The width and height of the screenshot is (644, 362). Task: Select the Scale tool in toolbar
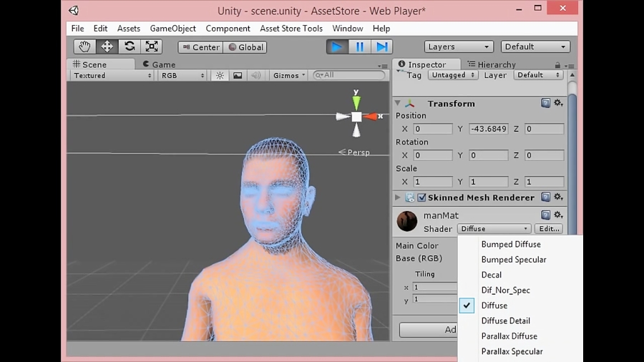click(152, 47)
